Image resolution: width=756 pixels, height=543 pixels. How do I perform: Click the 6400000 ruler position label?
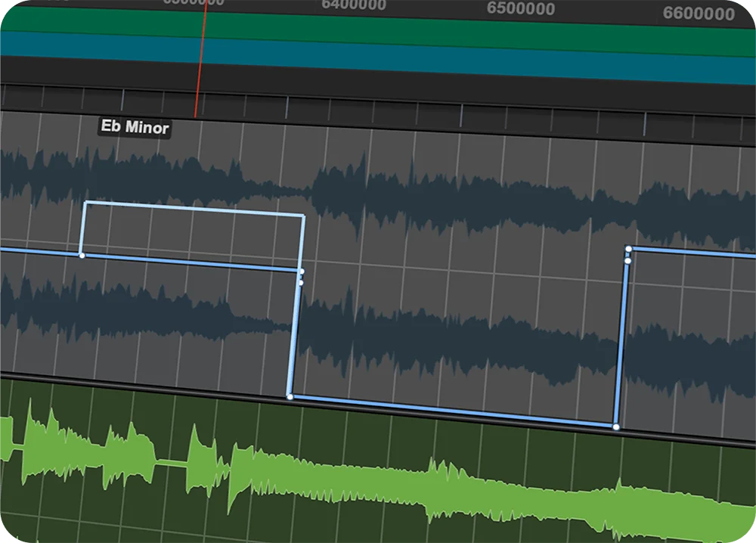(354, 5)
